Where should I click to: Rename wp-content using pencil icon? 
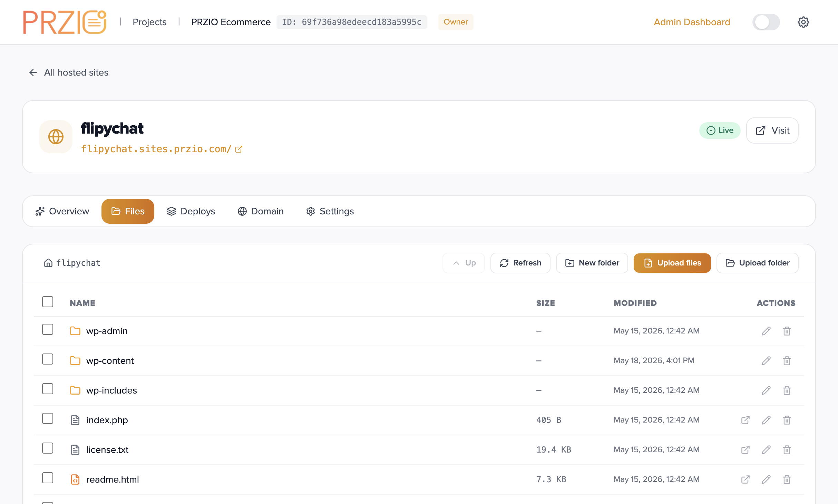(766, 361)
